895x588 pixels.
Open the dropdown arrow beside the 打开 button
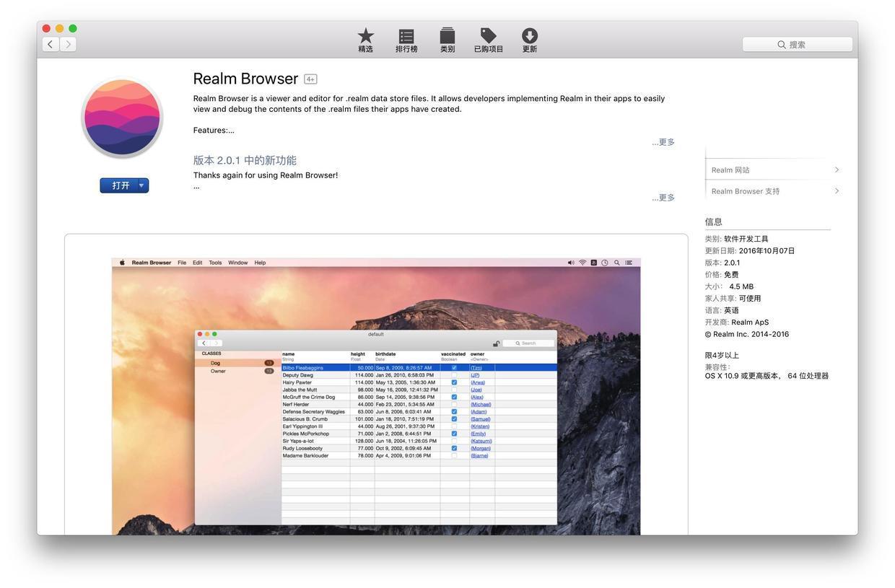coord(141,184)
